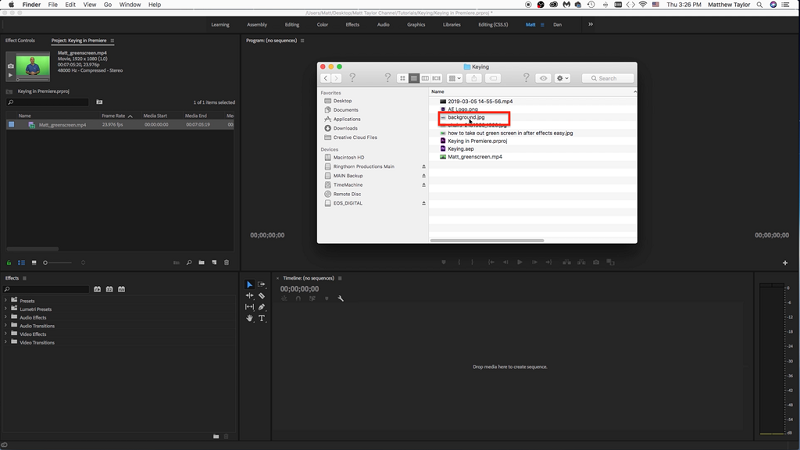Open the workspace overflow chevron menu
The image size is (800, 450).
click(x=590, y=24)
